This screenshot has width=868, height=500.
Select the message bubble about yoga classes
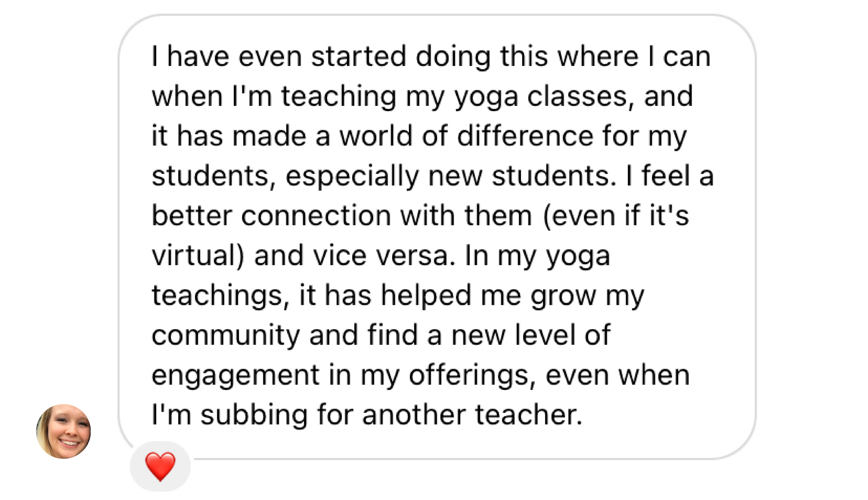click(437, 237)
